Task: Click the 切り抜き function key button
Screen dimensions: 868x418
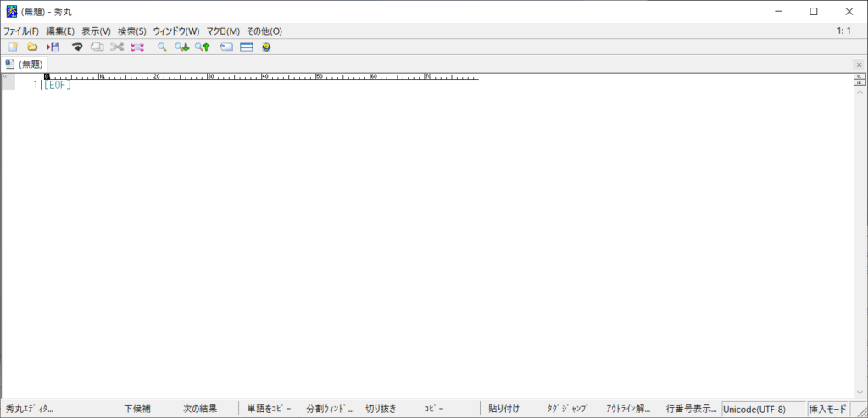Action: 381,410
